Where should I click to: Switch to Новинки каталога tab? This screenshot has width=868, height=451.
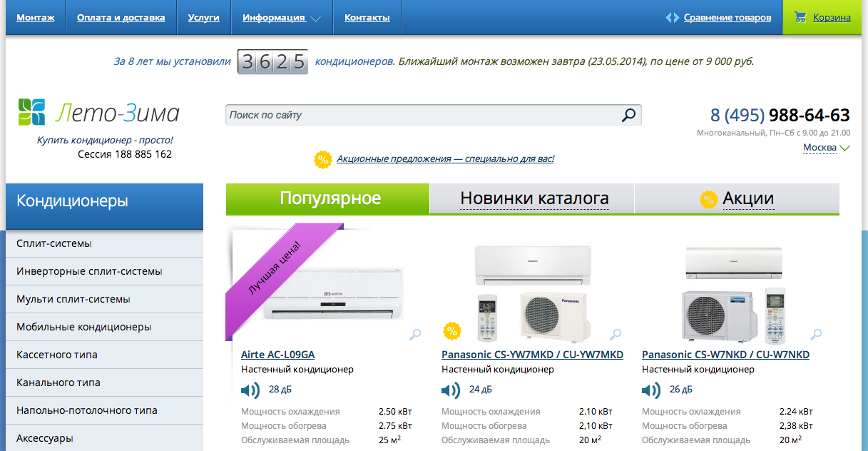[533, 198]
